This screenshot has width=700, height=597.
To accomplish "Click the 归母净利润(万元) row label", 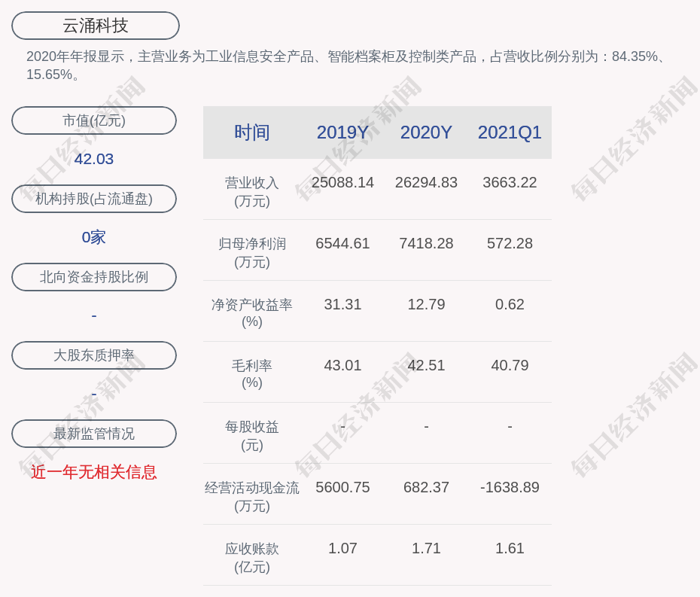I will pos(252,252).
